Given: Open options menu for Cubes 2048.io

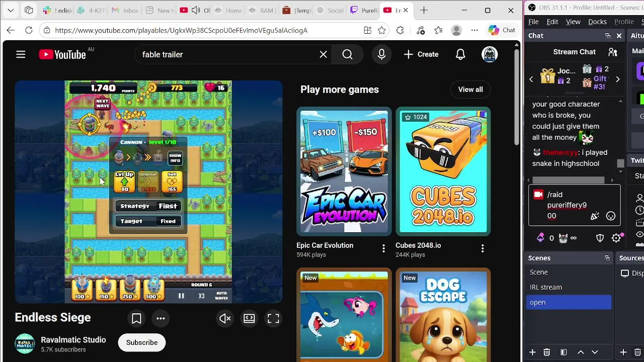Looking at the screenshot, I should click(x=482, y=248).
